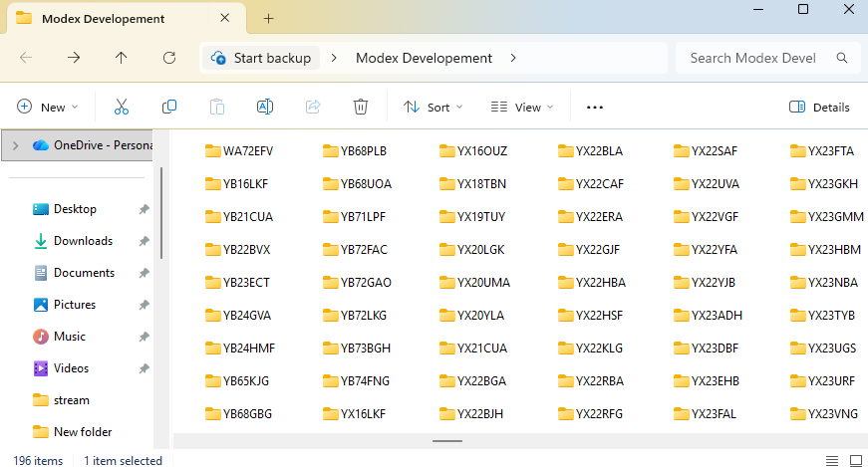Add a new tab with plus button
868x467 pixels.
[268, 19]
